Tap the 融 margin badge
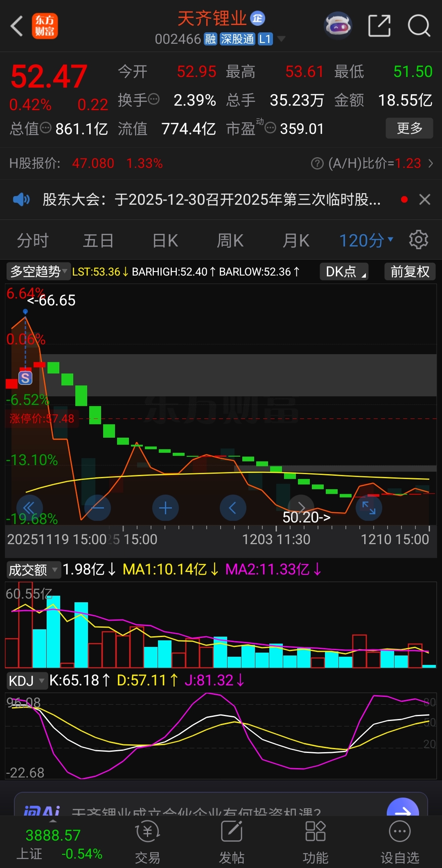 point(210,39)
